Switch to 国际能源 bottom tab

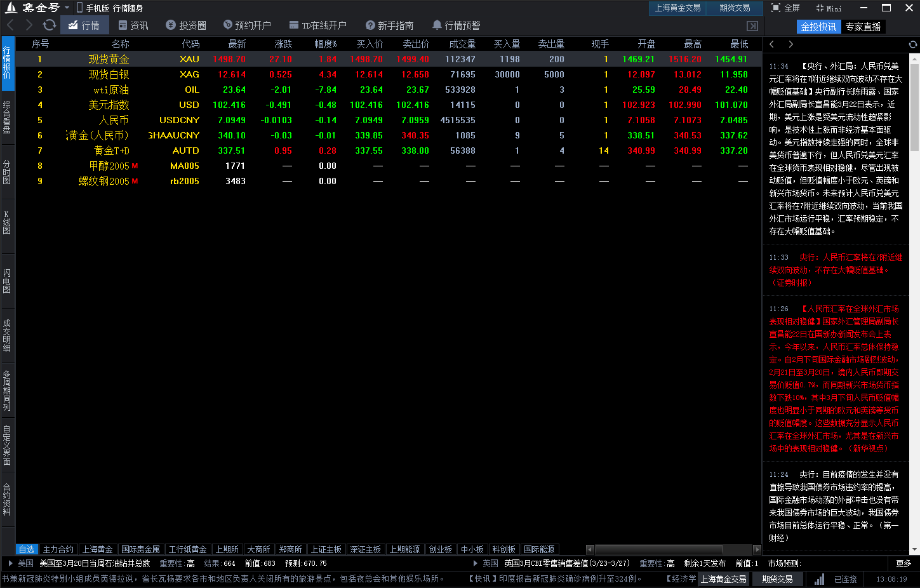tap(539, 549)
